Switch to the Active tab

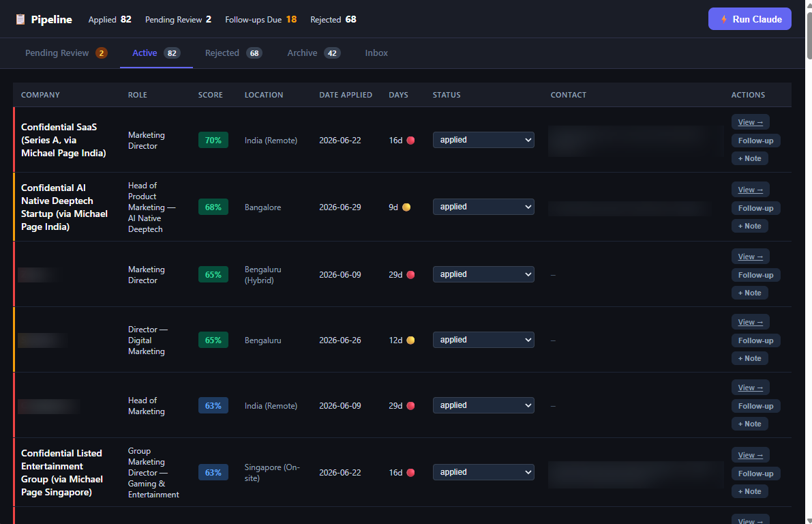click(156, 53)
